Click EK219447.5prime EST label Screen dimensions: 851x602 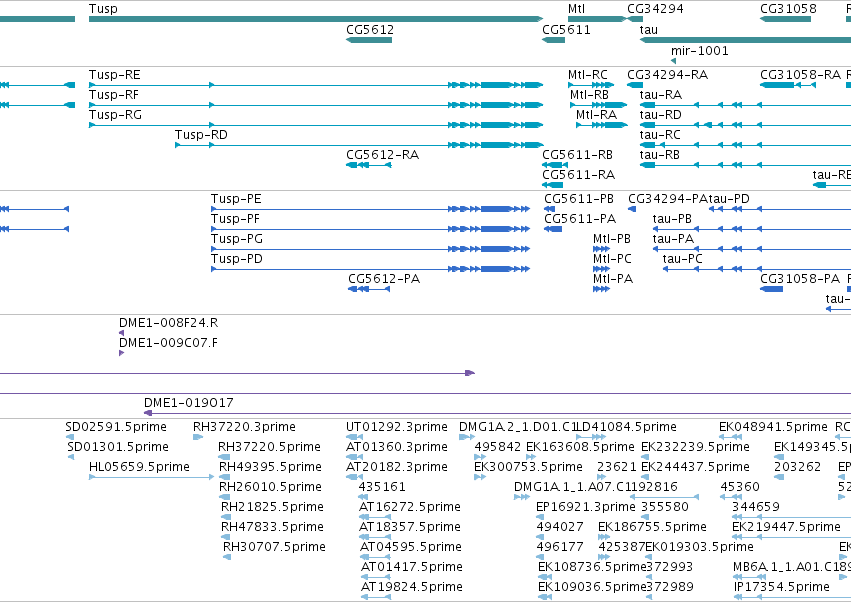point(786,527)
